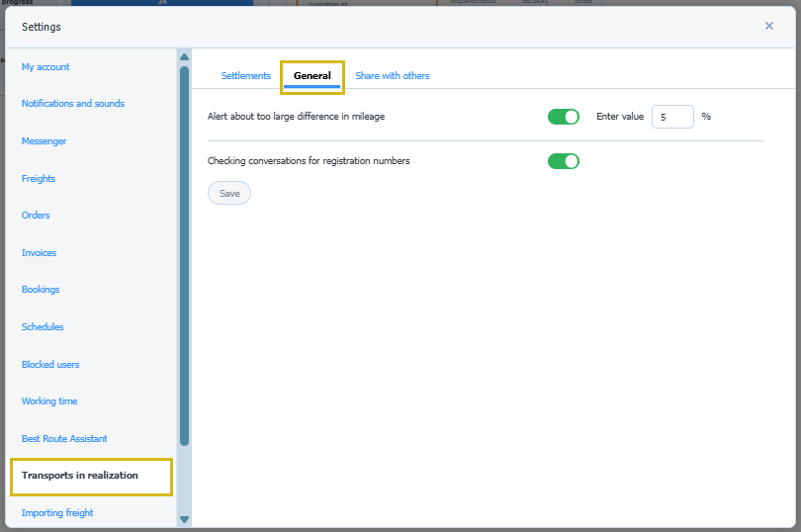Open the Share with others tab
The height and width of the screenshot is (532, 801).
392,76
